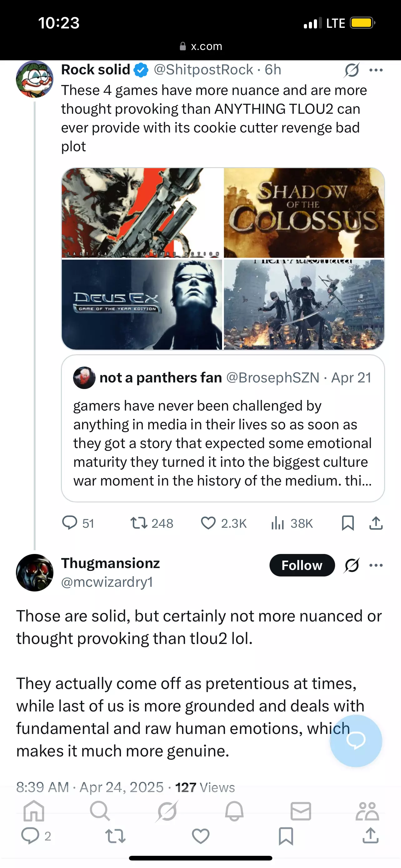Tap the reply icon with 51 replies
The image size is (401, 868).
point(78,523)
